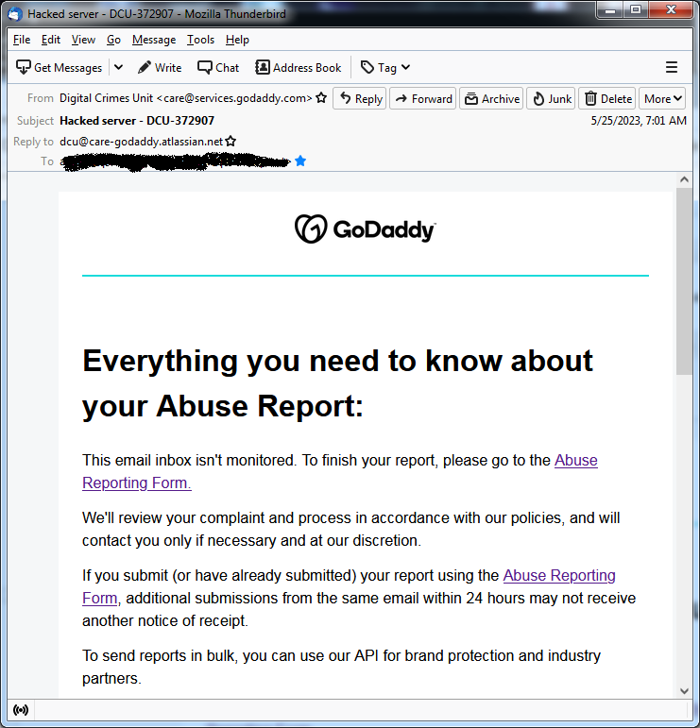The image size is (700, 728).
Task: Compose a new message with Write
Action: coord(160,68)
